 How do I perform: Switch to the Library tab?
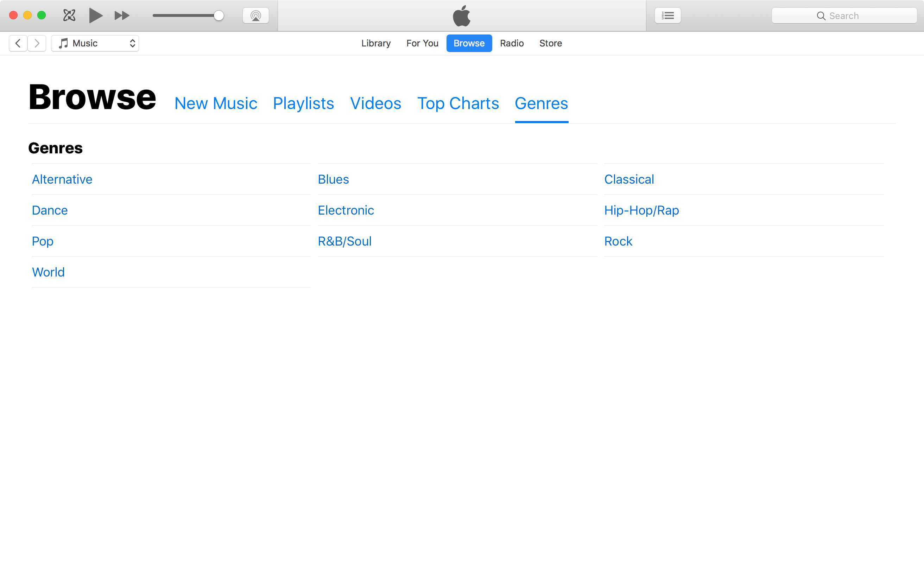(376, 43)
